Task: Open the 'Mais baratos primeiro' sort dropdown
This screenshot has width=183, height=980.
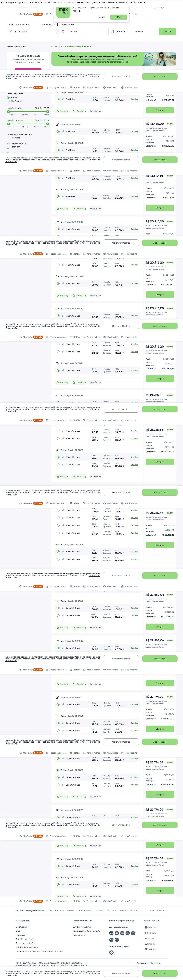Action: coord(79,46)
